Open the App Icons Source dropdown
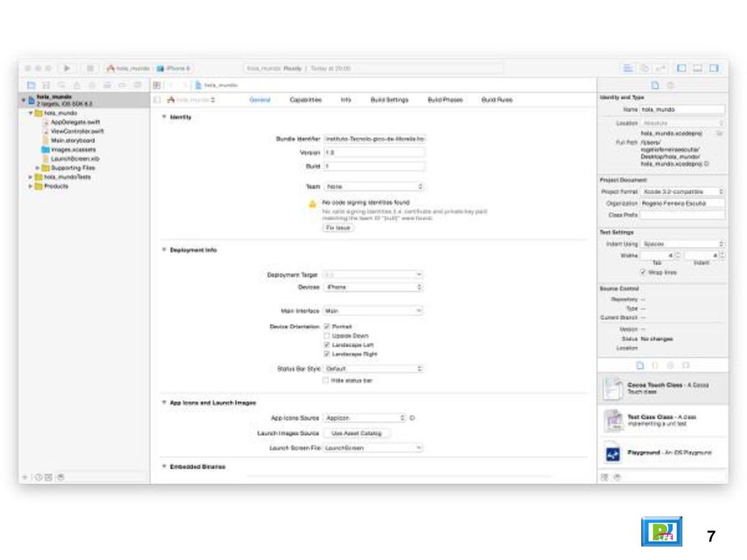The image size is (747, 560). point(365,418)
